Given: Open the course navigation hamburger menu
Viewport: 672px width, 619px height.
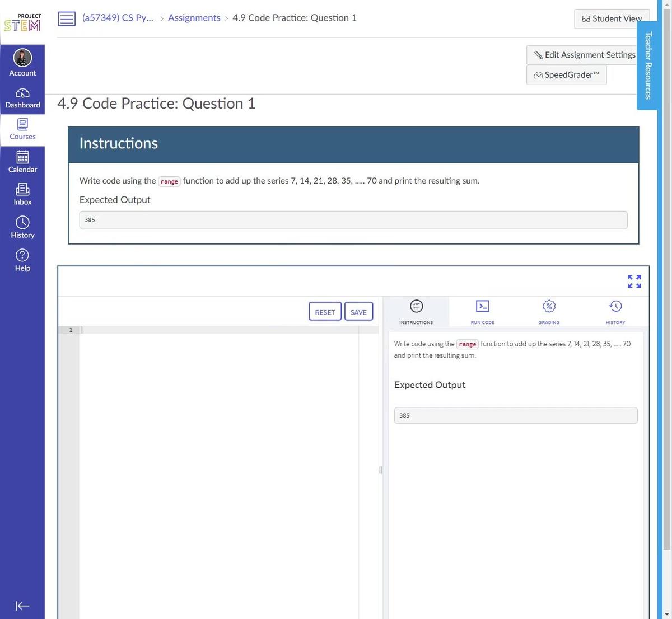Looking at the screenshot, I should 67,18.
